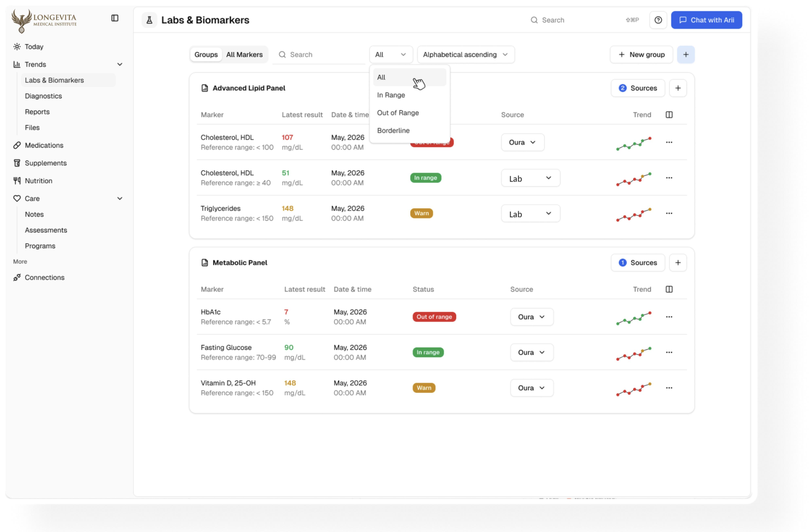Open the help question mark icon

(x=658, y=20)
